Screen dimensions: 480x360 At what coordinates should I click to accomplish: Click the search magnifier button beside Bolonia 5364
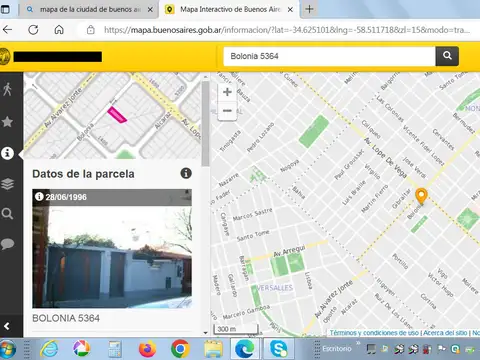click(x=447, y=56)
